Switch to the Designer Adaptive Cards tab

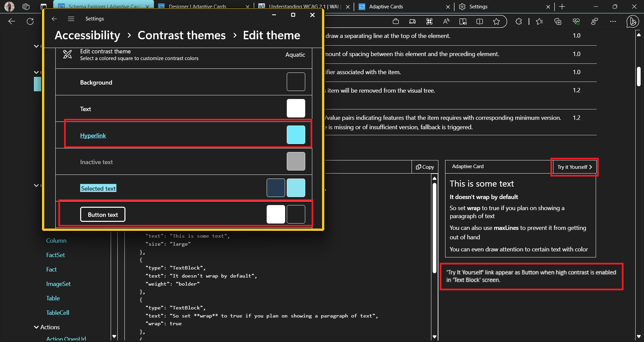click(197, 6)
